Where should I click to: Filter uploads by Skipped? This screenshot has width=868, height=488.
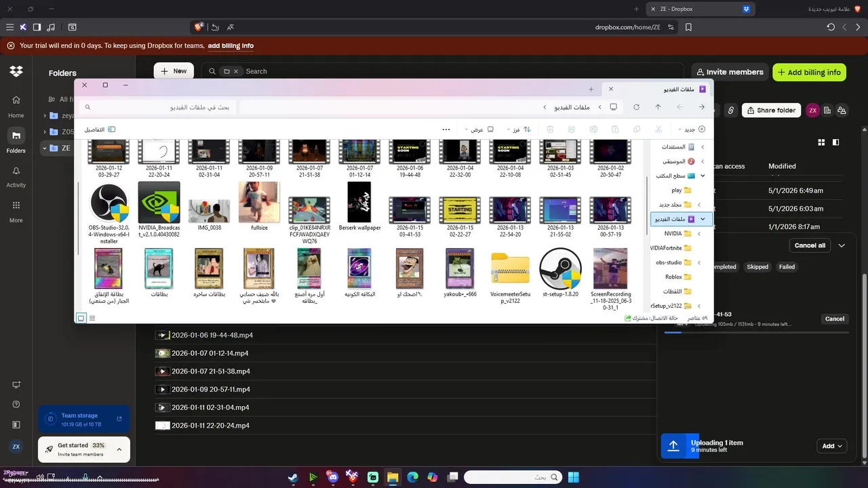click(x=757, y=267)
